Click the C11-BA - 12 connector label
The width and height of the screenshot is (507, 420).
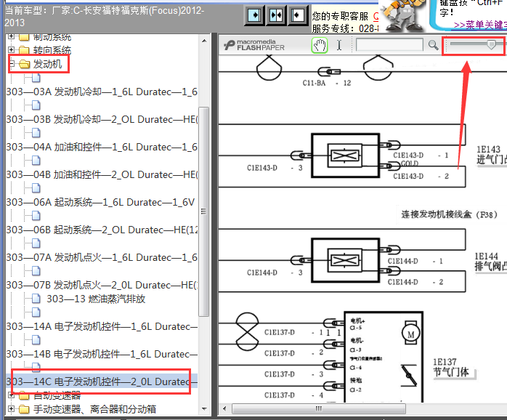327,83
